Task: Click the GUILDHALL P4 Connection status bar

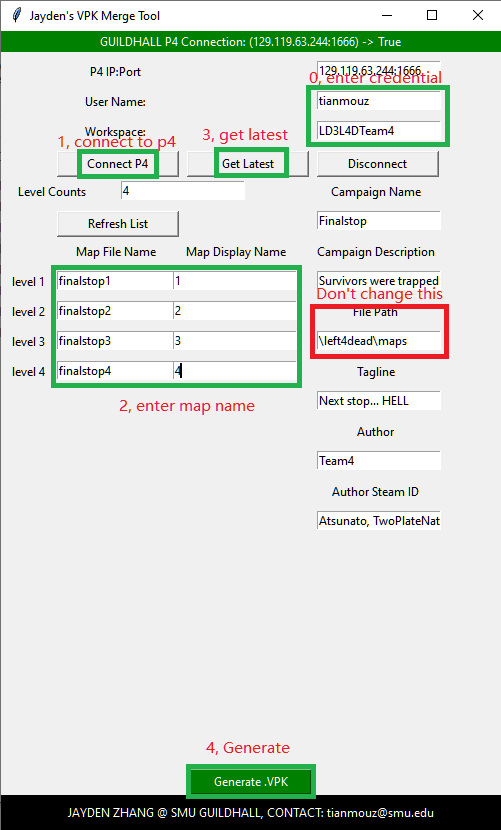Action: click(250, 42)
